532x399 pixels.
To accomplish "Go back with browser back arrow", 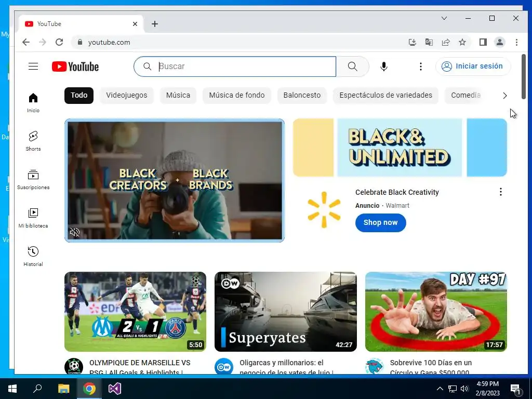I will [x=26, y=42].
